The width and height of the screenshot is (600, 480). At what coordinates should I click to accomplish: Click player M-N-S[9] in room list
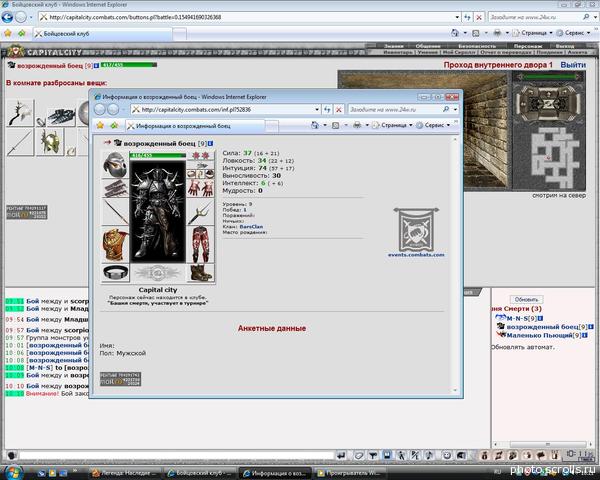pyautogui.click(x=522, y=318)
